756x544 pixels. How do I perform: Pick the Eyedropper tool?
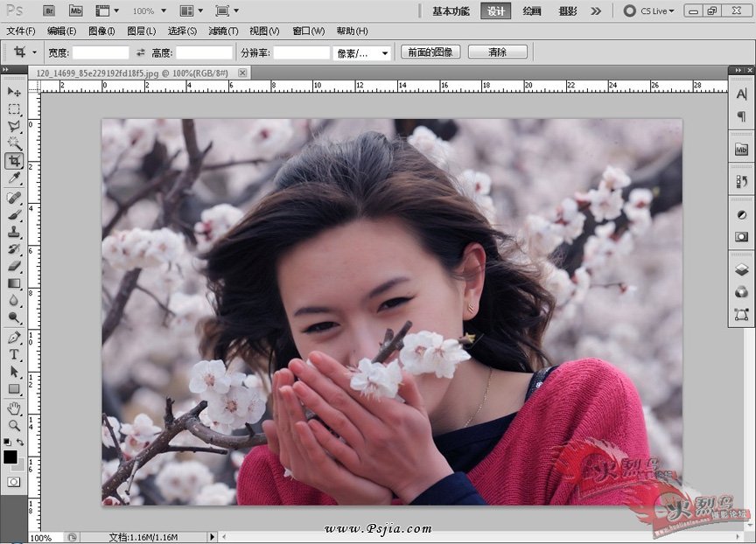pyautogui.click(x=14, y=178)
